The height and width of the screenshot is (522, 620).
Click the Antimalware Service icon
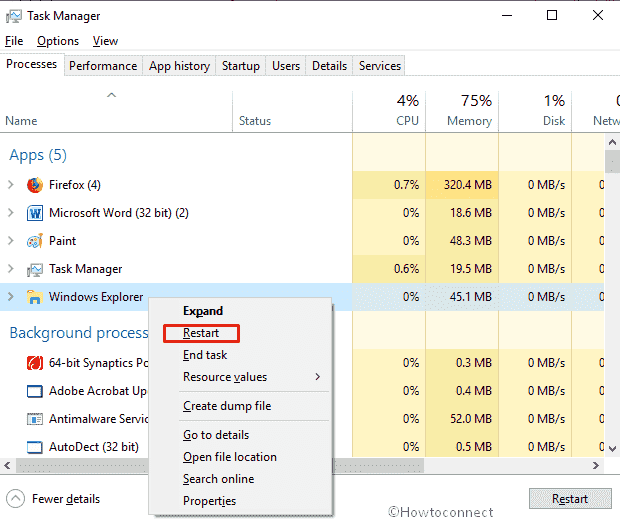pos(35,419)
